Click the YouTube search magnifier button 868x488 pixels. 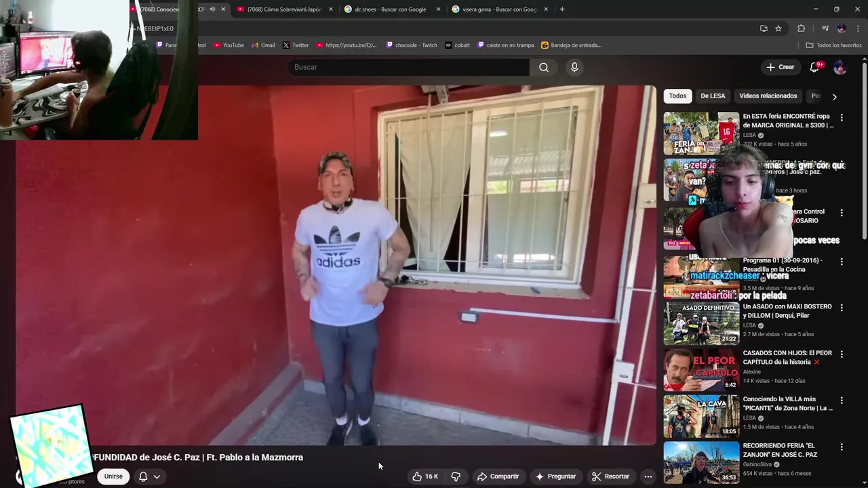544,67
